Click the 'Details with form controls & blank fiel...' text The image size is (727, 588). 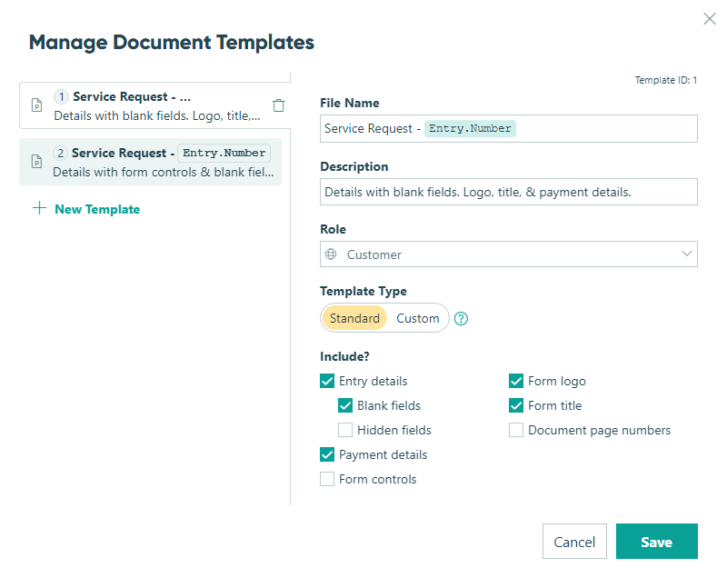coord(164,172)
